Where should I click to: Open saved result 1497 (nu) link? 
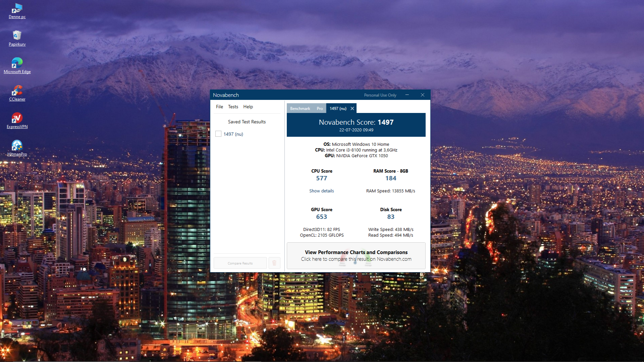tap(233, 134)
